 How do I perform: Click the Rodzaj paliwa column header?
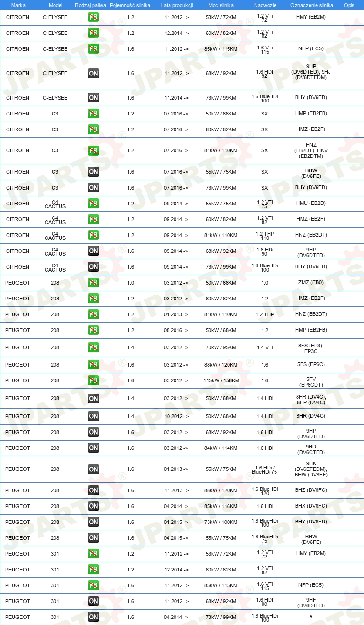pyautogui.click(x=90, y=5)
